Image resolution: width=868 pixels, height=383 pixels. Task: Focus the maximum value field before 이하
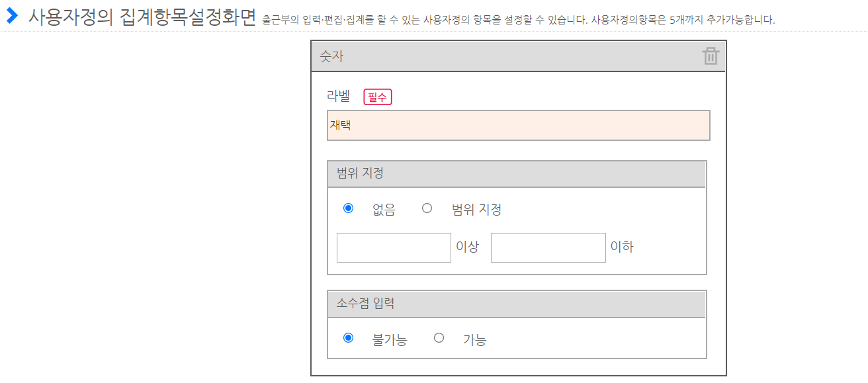pos(548,247)
